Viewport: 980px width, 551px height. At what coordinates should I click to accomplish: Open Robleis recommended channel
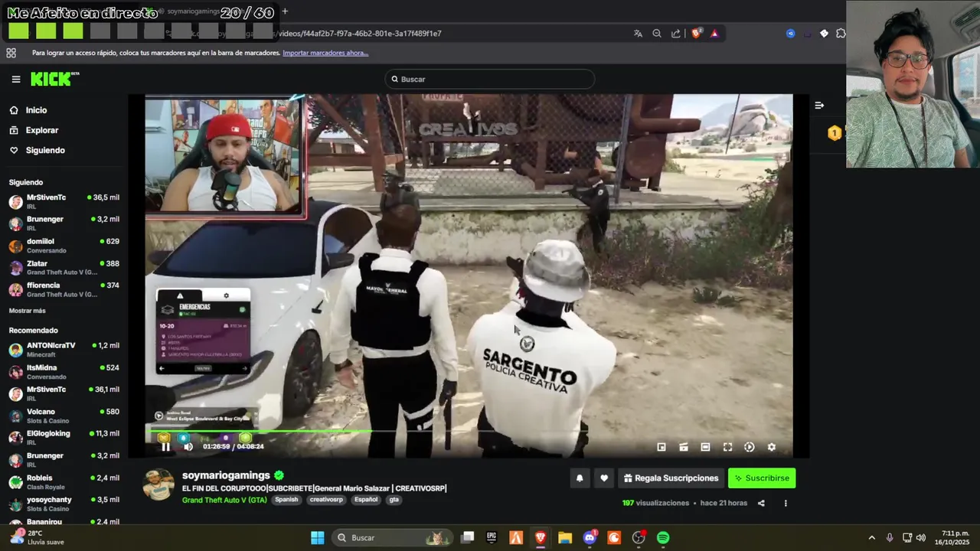(x=64, y=482)
